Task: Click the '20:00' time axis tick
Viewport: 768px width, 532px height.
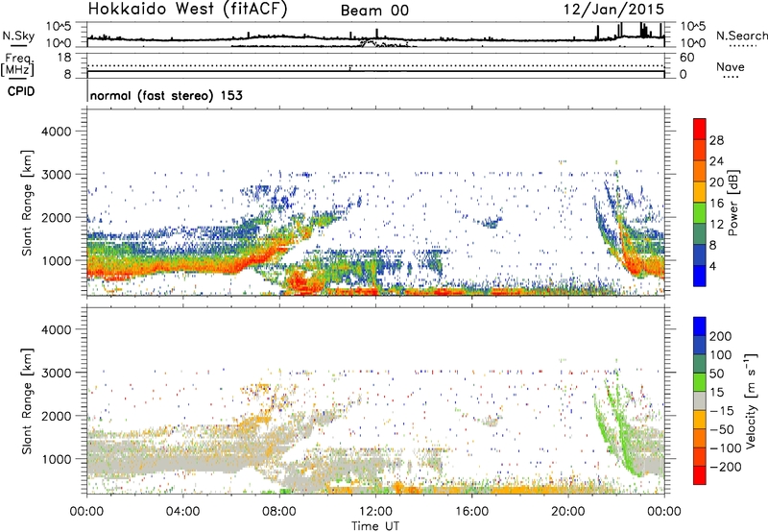Action: coord(568,511)
